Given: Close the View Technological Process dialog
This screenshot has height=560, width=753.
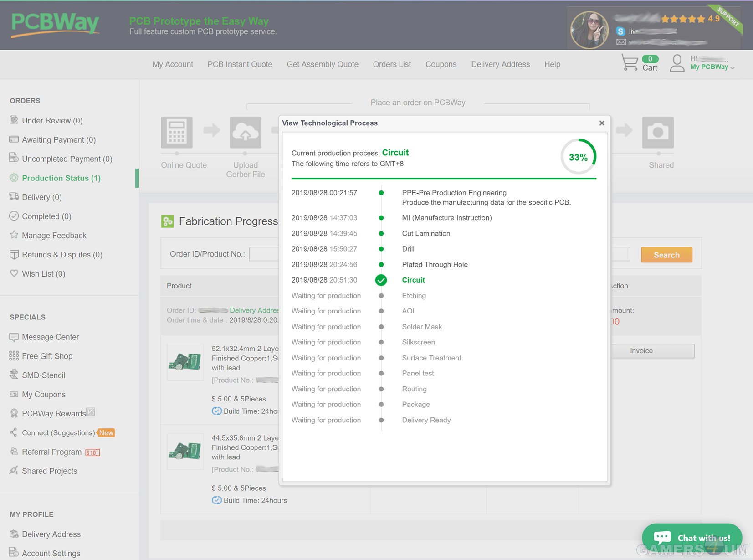Looking at the screenshot, I should pos(602,123).
